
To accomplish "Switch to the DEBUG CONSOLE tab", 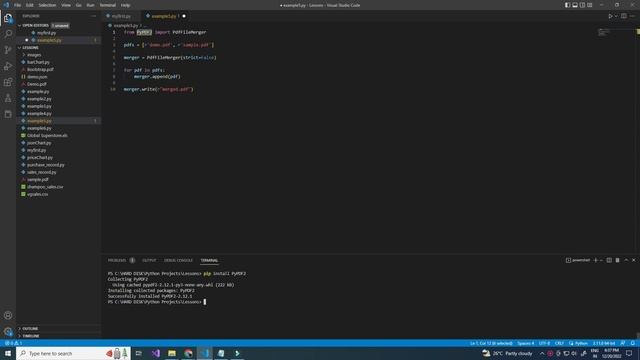I will click(x=178, y=260).
